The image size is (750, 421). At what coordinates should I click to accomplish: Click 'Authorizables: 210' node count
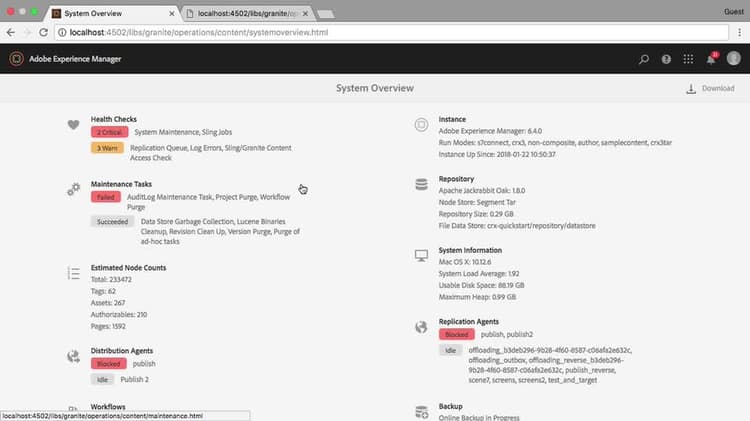click(x=119, y=314)
